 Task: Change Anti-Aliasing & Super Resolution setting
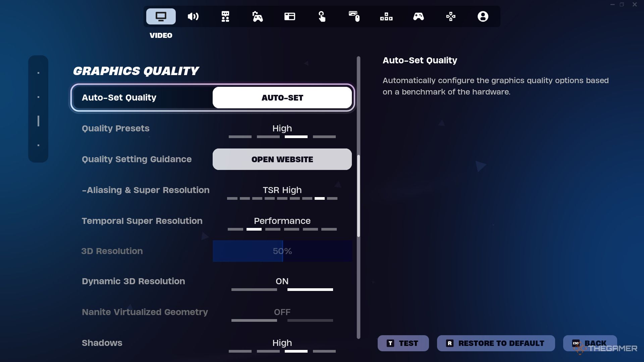[x=282, y=190]
